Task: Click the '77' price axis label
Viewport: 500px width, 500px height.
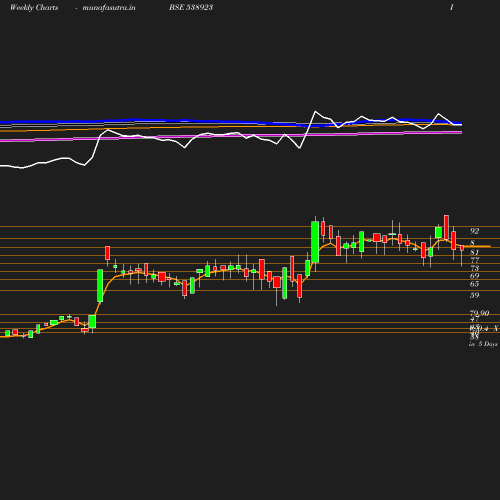Action: (475, 260)
